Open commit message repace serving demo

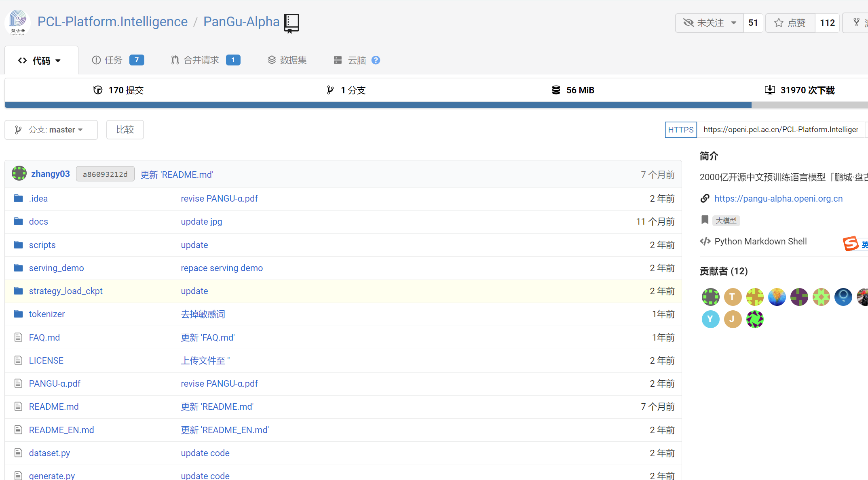click(x=222, y=268)
